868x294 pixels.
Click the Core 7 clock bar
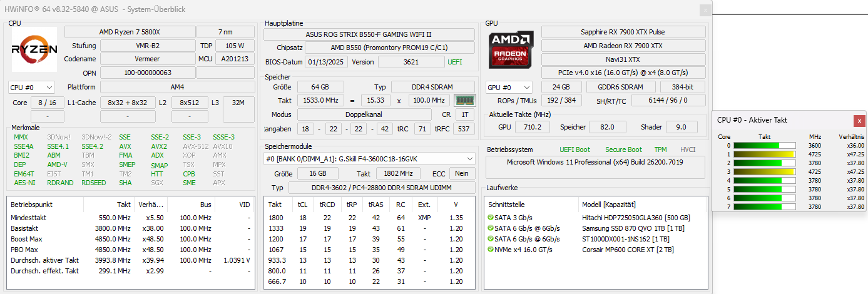point(764,206)
